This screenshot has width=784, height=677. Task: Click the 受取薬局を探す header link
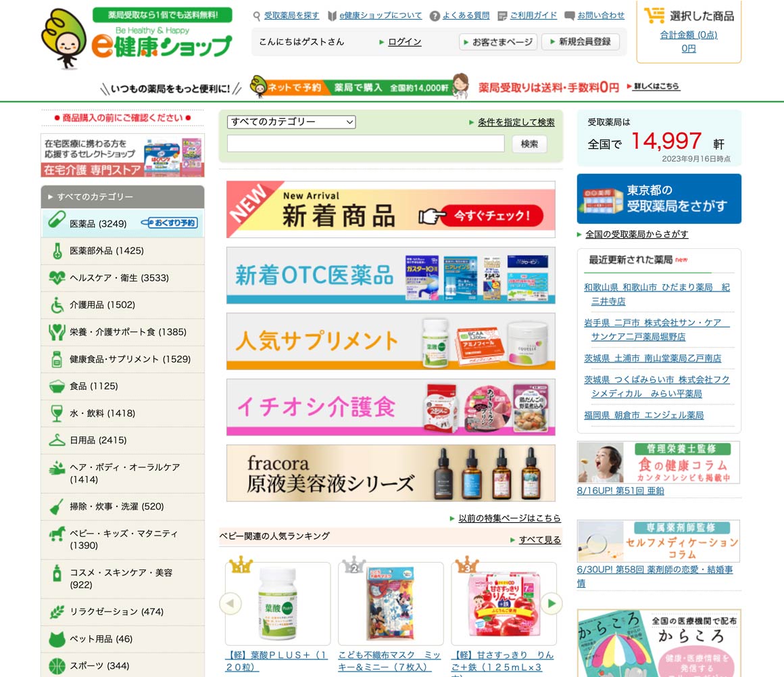[291, 16]
